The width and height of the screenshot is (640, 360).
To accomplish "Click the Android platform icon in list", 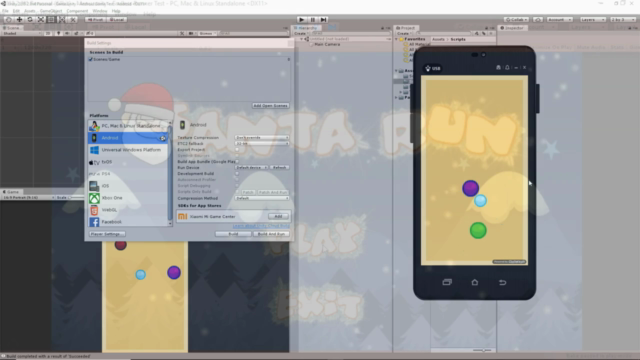I will (x=94, y=138).
